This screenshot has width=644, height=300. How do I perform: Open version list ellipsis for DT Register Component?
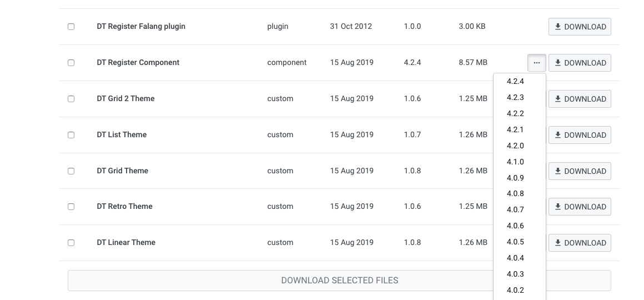536,63
